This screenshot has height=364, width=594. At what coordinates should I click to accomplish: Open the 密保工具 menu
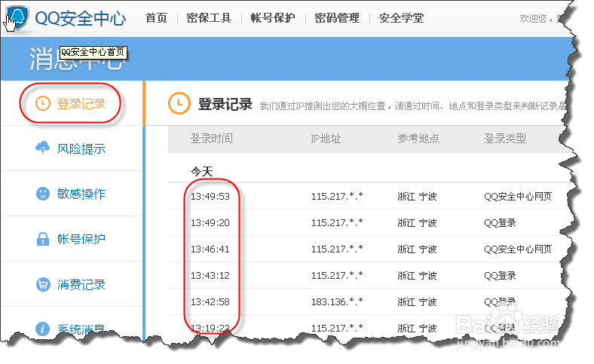[209, 18]
